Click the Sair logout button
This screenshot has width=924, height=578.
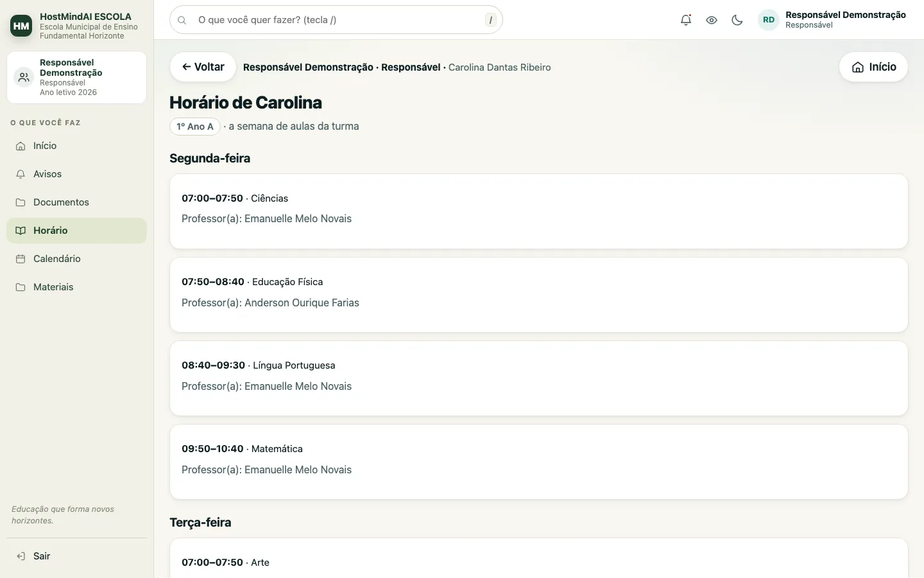(76, 556)
